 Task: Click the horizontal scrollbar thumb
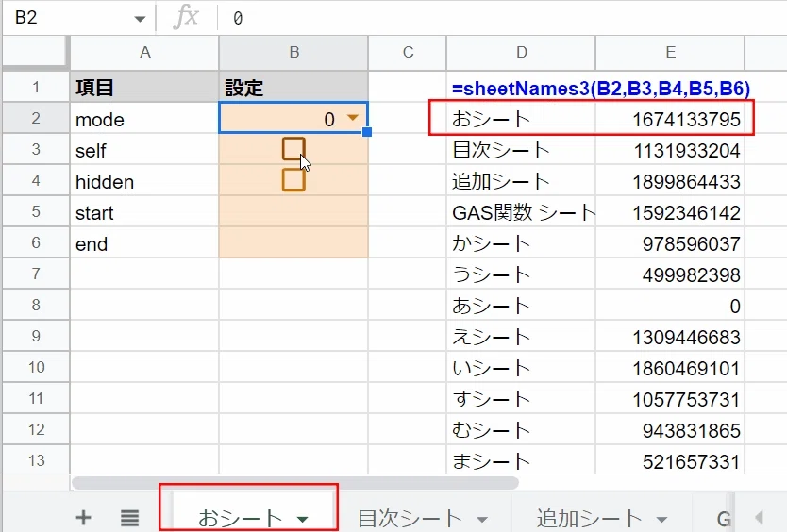(295, 483)
